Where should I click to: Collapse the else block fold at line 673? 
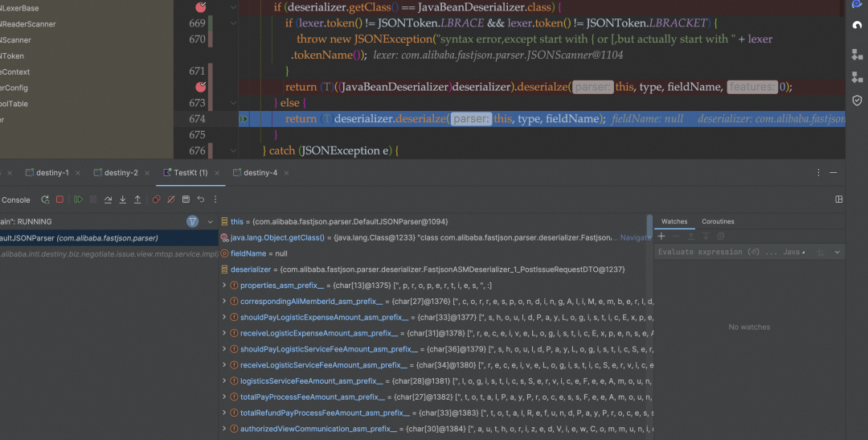coord(234,103)
